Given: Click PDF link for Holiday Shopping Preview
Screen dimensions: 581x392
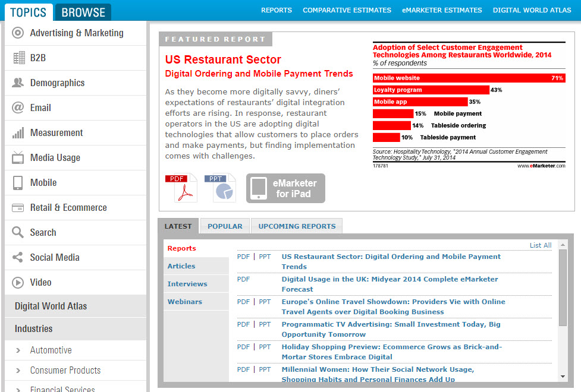Looking at the screenshot, I should pyautogui.click(x=243, y=347).
